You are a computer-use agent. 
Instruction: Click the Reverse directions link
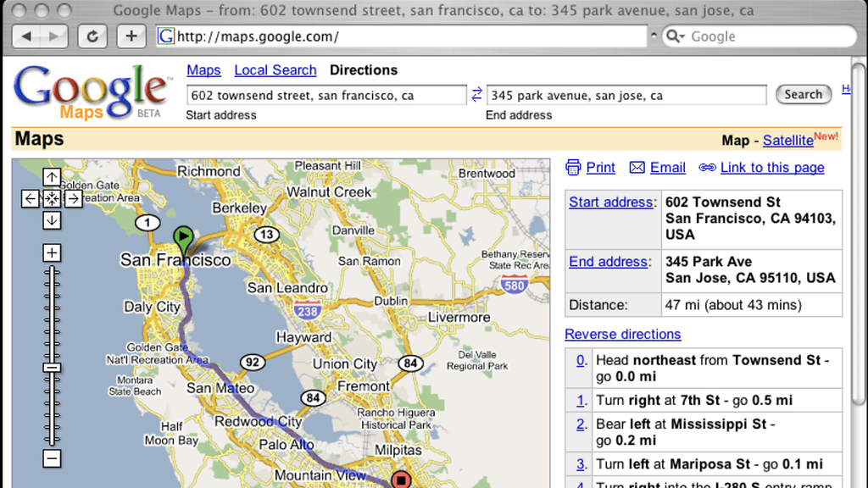623,335
